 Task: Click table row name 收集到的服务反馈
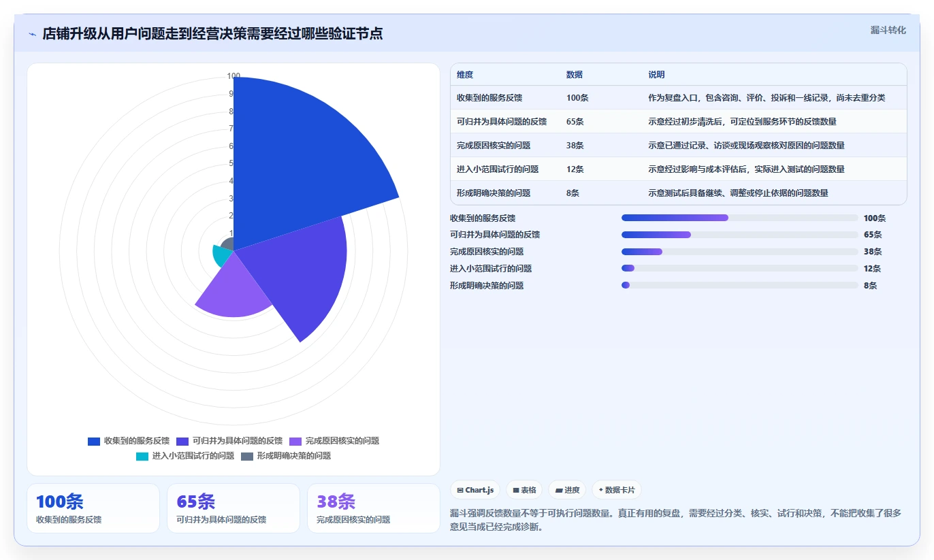click(489, 98)
